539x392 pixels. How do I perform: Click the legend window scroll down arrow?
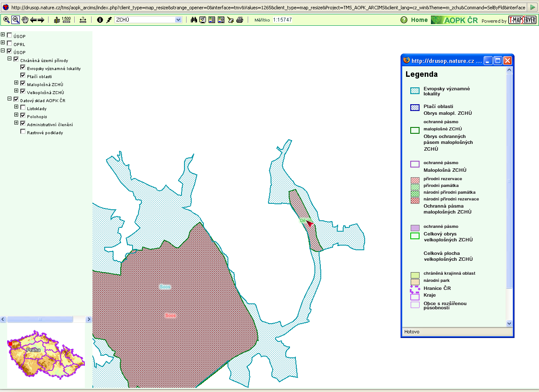click(509, 323)
